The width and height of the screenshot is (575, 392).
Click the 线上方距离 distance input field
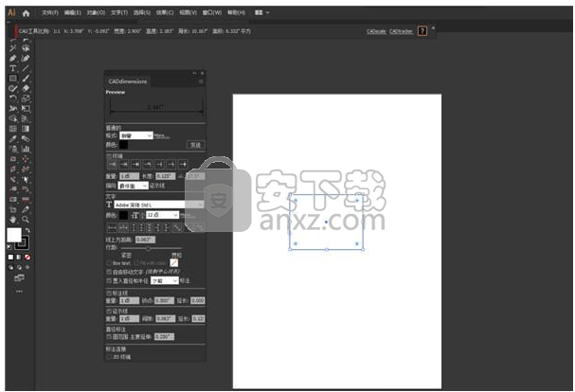[x=145, y=240]
